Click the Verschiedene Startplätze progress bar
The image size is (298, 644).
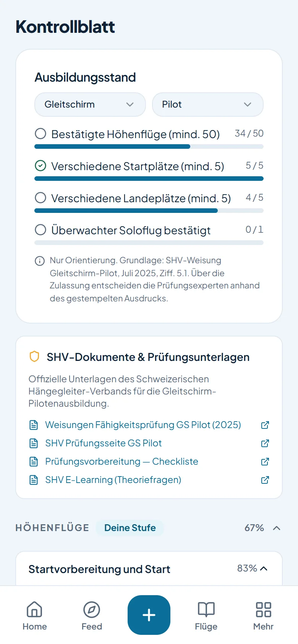(x=149, y=179)
